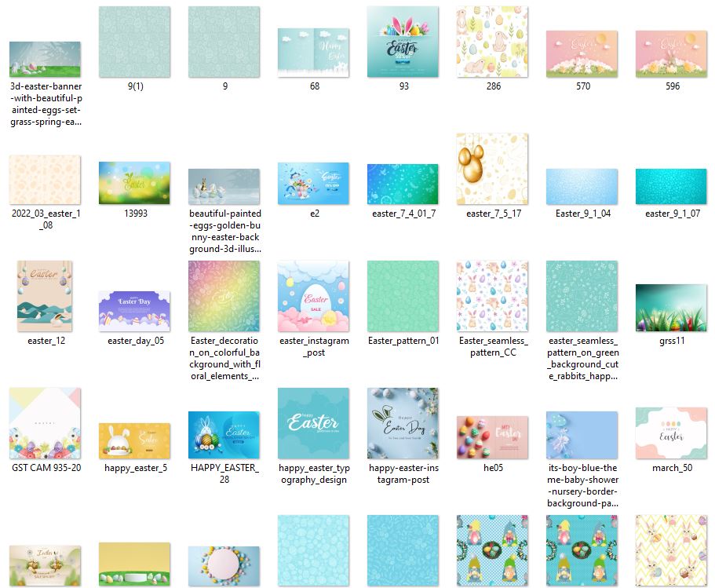715x588 pixels.
Task: Open the file named 286
Action: tap(493, 42)
